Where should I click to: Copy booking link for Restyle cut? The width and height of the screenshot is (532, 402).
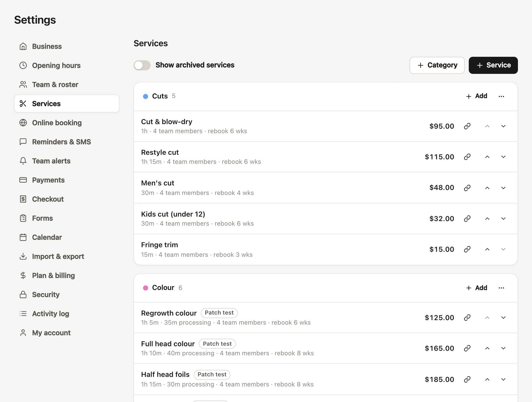coord(467,157)
